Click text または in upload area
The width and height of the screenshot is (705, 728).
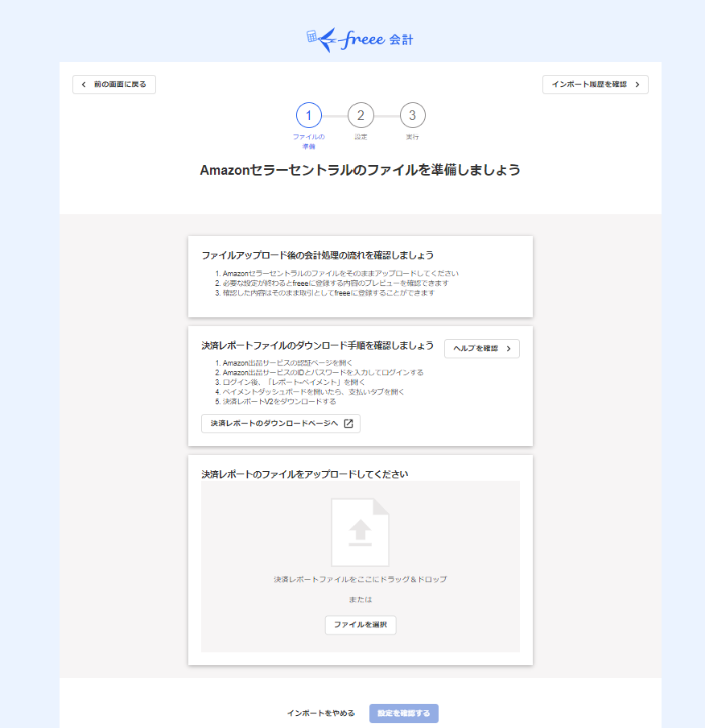361,600
